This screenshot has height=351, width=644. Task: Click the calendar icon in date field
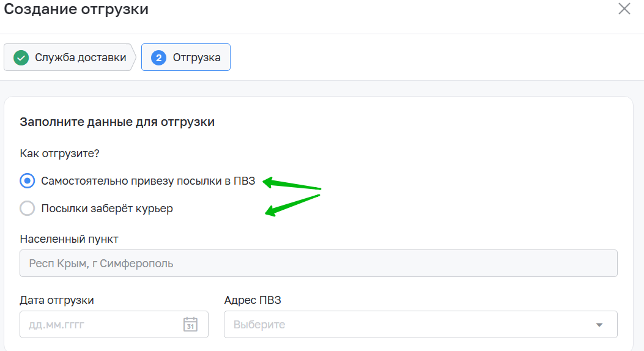click(x=190, y=324)
